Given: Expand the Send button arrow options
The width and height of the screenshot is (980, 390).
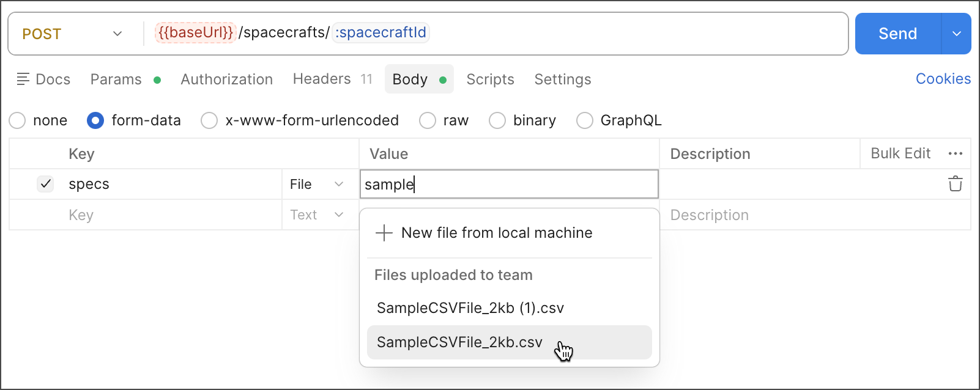Looking at the screenshot, I should pyautogui.click(x=956, y=34).
